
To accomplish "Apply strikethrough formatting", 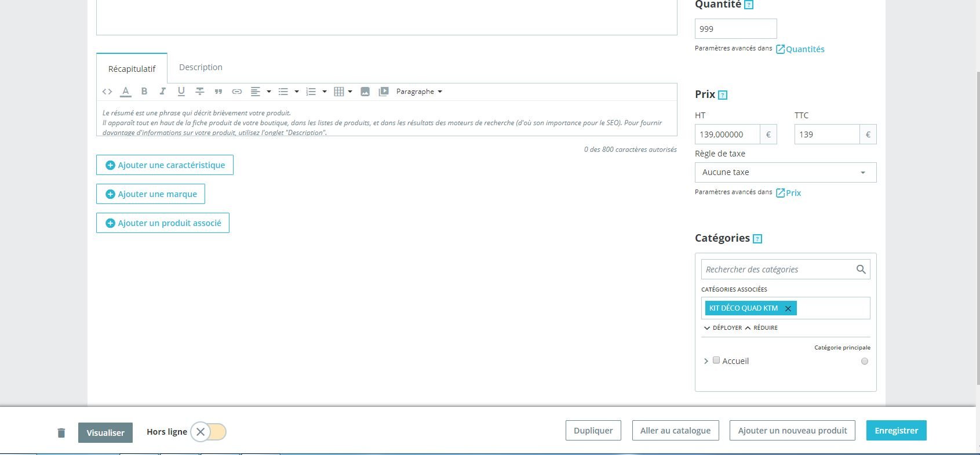I will 200,91.
